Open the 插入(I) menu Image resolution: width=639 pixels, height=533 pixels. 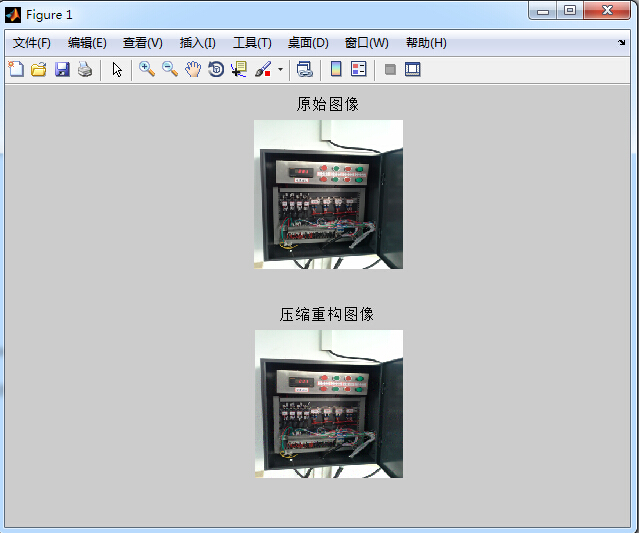click(198, 43)
